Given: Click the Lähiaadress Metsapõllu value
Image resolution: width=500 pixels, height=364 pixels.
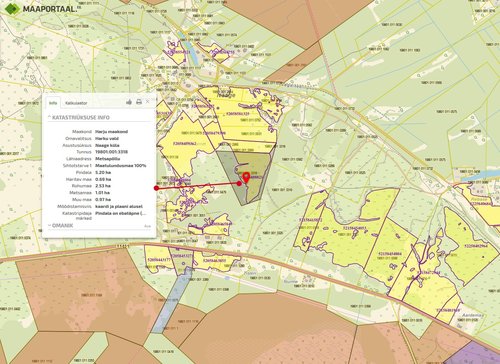Looking at the screenshot, I should (107, 159).
